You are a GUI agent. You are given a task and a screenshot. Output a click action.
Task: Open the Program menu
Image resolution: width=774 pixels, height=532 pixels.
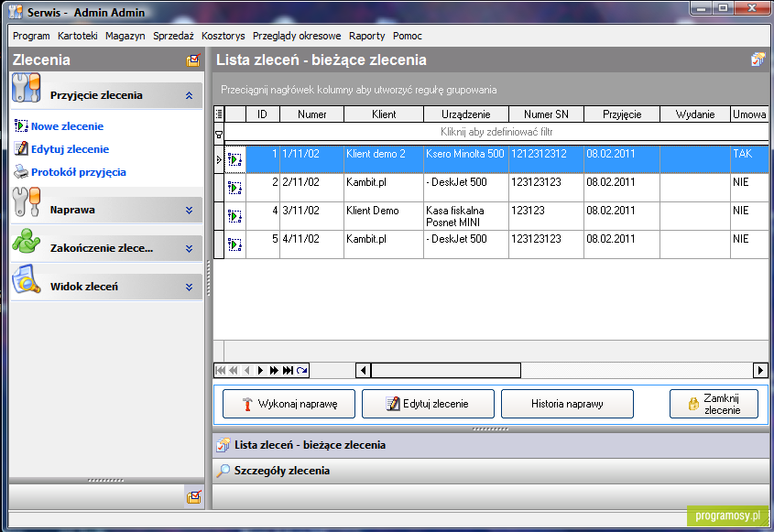(x=31, y=36)
